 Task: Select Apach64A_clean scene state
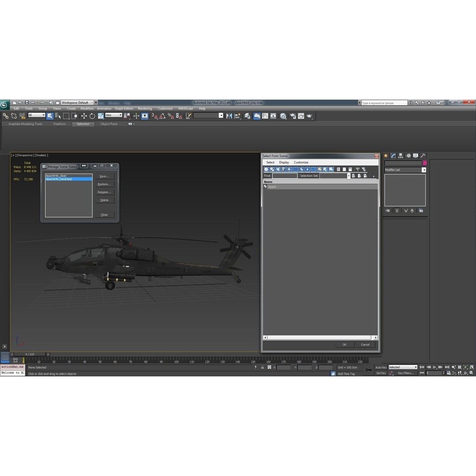69,176
